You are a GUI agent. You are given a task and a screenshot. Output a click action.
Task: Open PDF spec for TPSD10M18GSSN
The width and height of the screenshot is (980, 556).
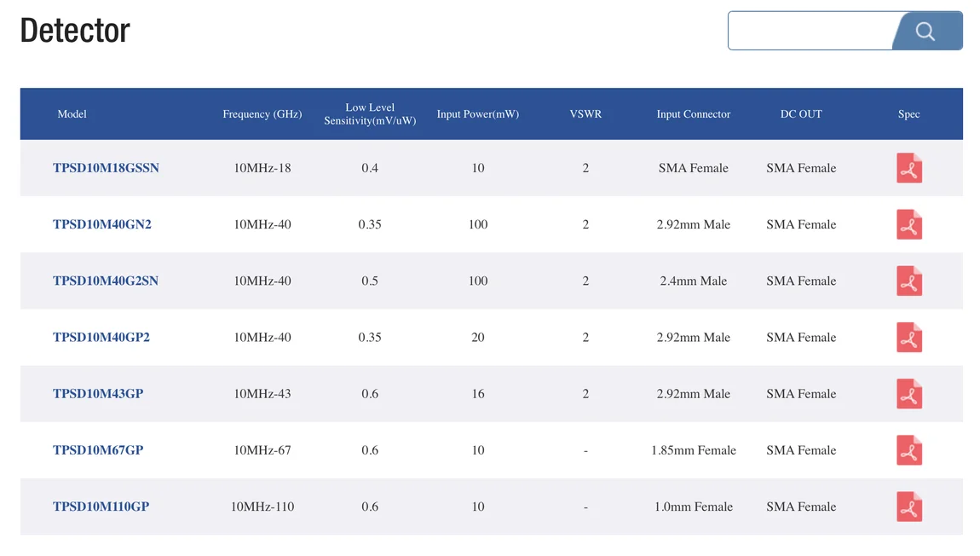tap(909, 168)
